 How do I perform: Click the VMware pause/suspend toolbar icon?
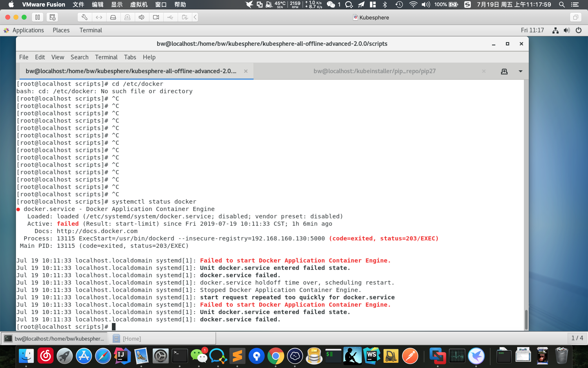(x=37, y=17)
